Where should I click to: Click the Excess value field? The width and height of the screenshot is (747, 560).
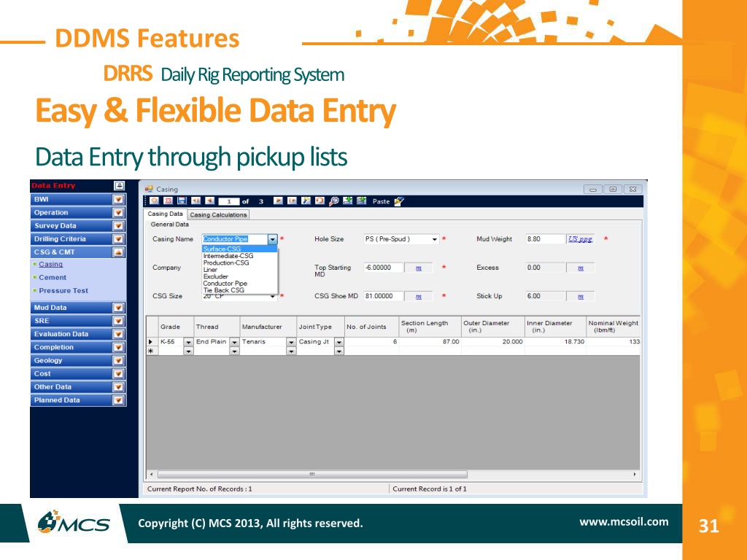[544, 268]
